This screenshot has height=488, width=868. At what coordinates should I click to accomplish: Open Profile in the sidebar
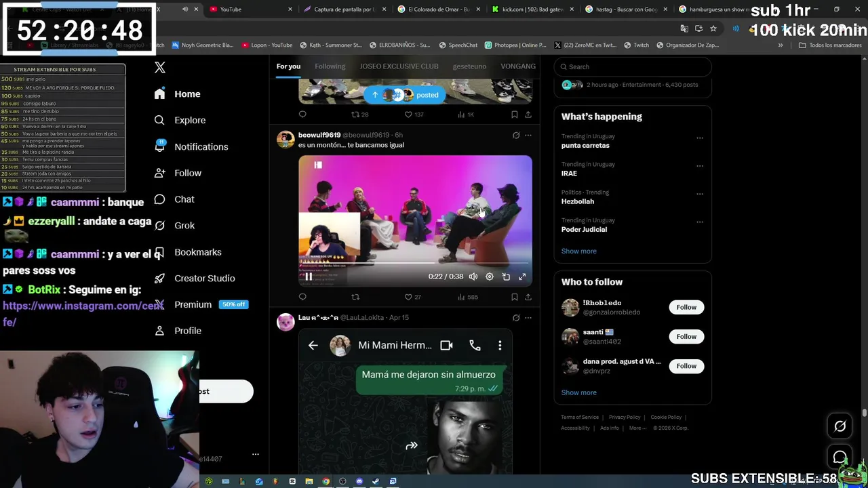click(x=178, y=331)
